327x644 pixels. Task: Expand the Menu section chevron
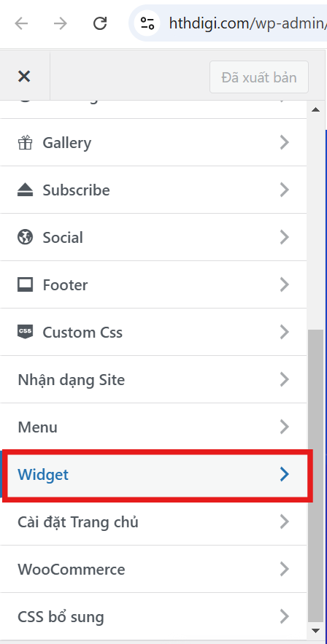(284, 427)
